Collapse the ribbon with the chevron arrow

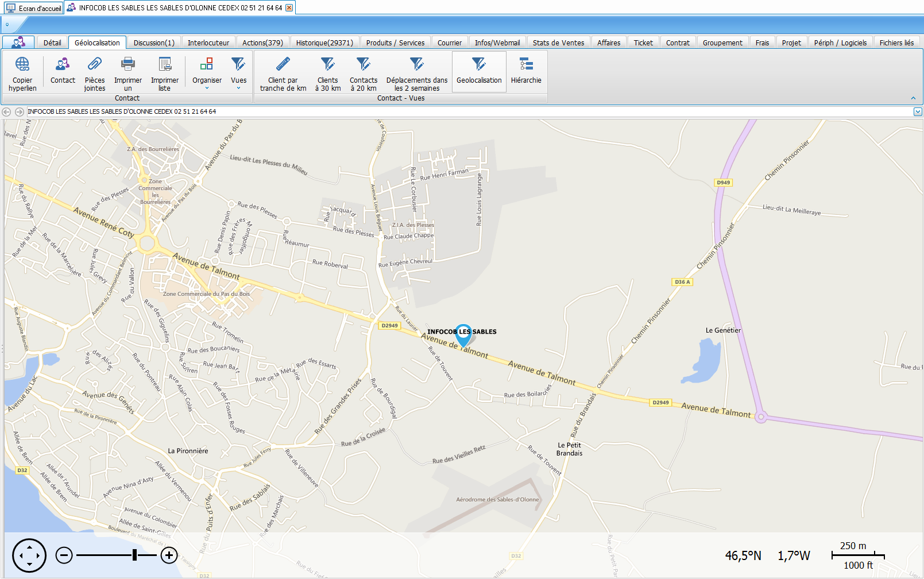pyautogui.click(x=913, y=98)
